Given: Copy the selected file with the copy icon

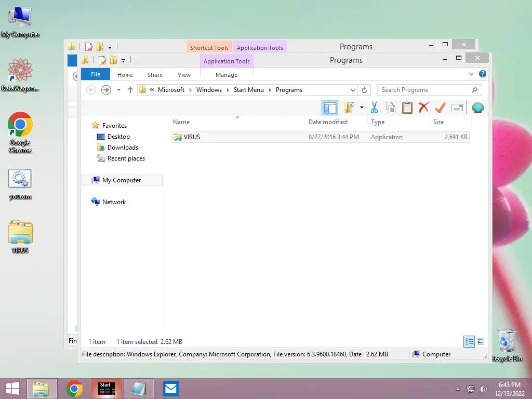Looking at the screenshot, I should point(391,108).
